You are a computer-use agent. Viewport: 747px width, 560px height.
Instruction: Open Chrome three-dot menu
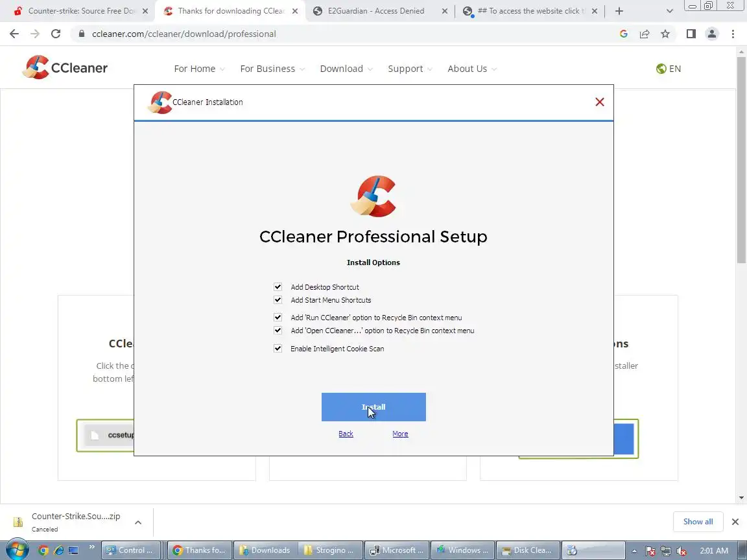click(733, 34)
